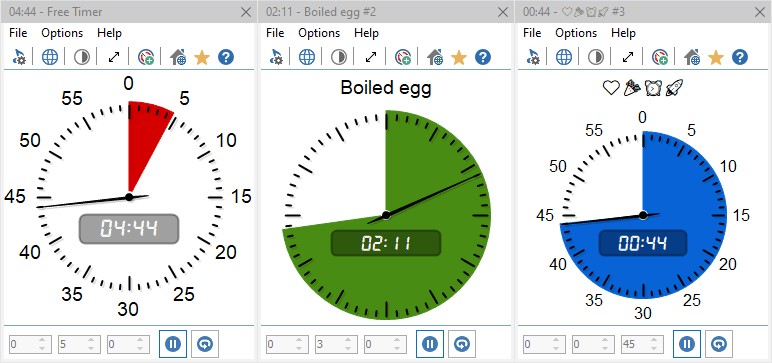This screenshot has height=363, width=772.
Task: Toggle contrast half-circle icon in third timer window
Action: [596, 57]
